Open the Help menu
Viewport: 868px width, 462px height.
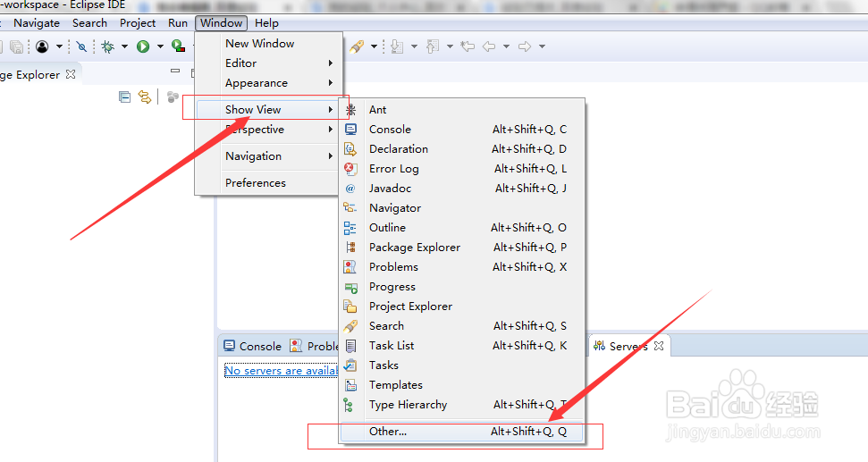coord(266,23)
